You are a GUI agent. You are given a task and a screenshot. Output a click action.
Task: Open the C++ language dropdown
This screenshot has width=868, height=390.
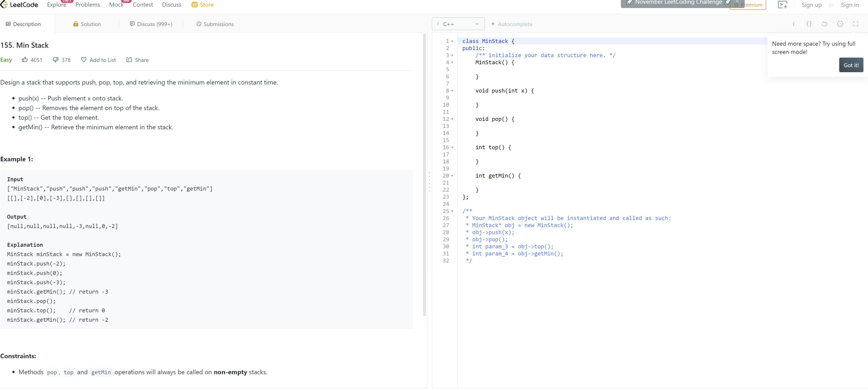458,24
